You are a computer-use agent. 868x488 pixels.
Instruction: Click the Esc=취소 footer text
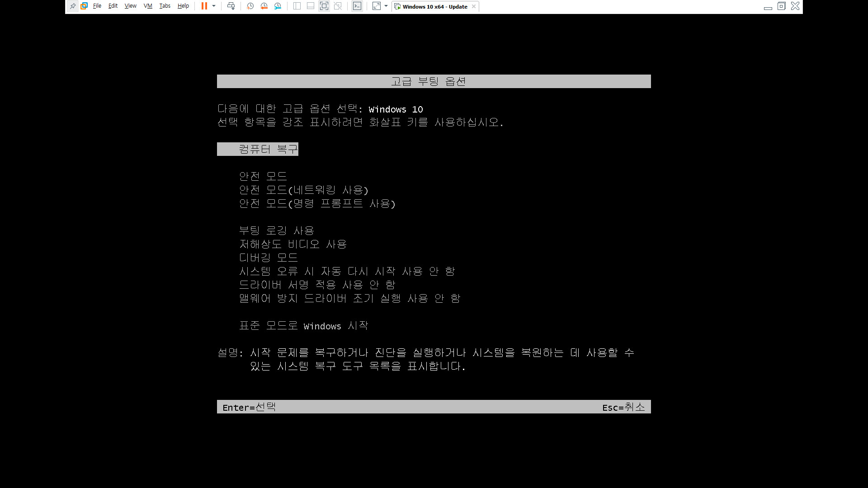623,407
